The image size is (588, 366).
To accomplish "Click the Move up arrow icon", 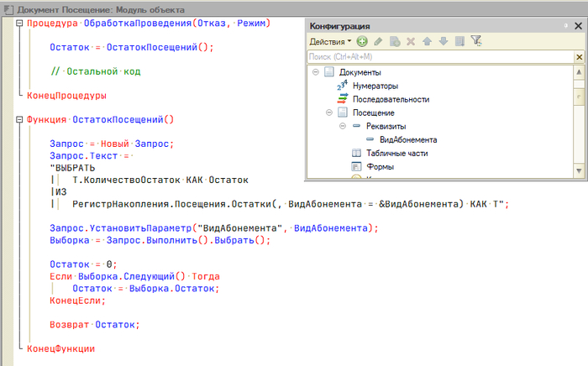I will pyautogui.click(x=427, y=41).
